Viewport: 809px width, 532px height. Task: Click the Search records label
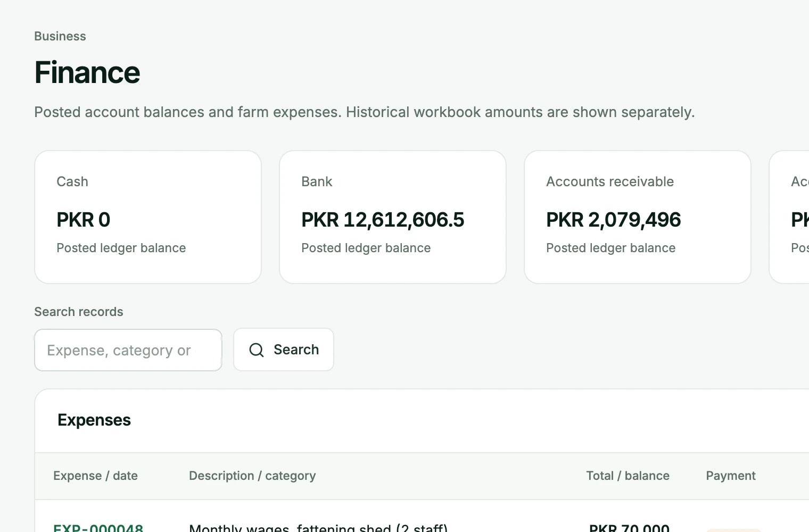(x=79, y=312)
